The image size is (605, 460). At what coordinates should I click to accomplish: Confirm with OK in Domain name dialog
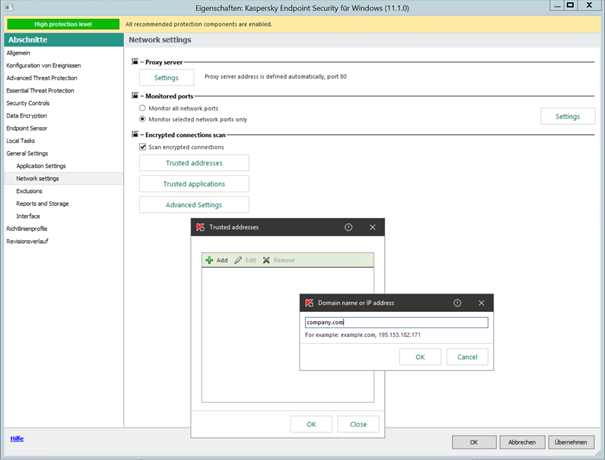(x=420, y=356)
